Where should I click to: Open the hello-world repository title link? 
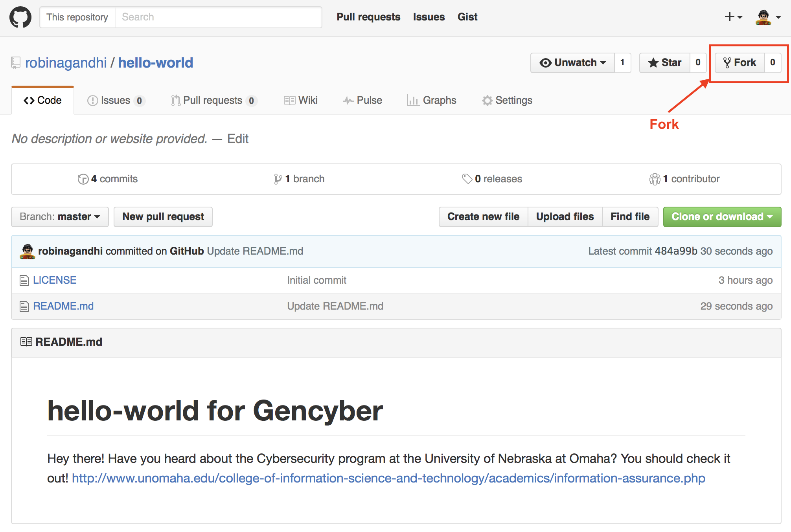coord(156,63)
